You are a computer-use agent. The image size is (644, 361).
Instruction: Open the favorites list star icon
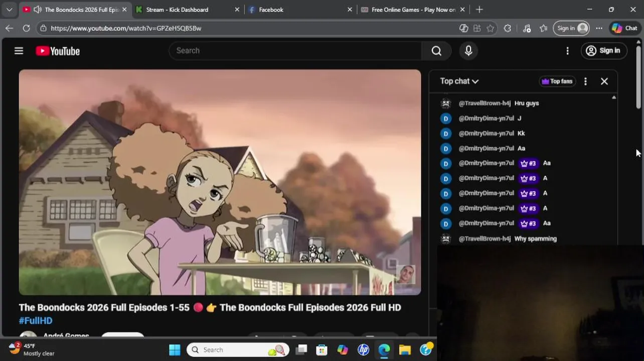coord(543,28)
